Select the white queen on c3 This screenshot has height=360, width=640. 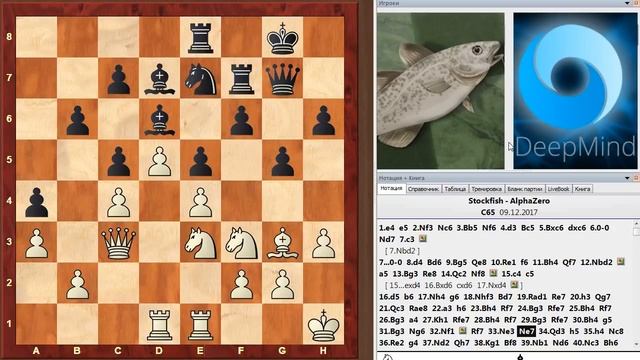click(x=119, y=243)
